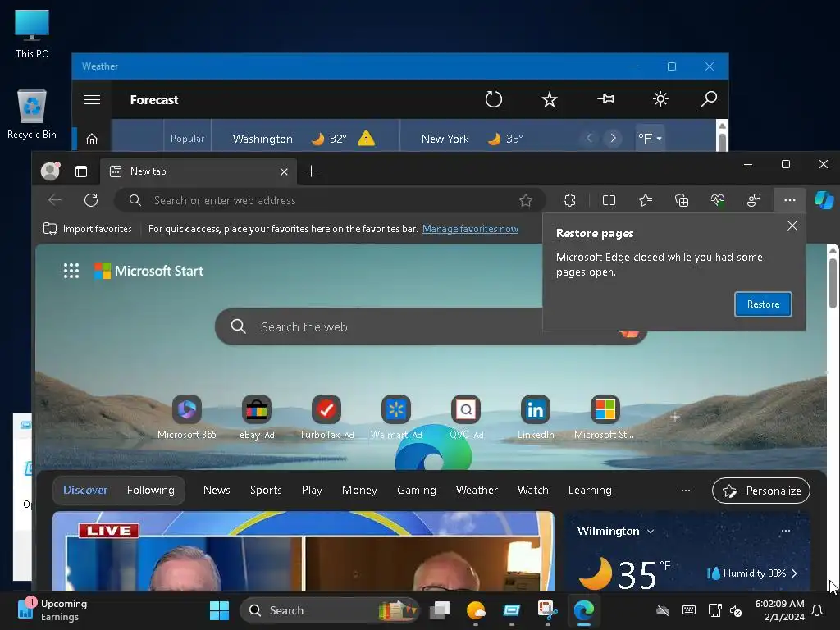Open a new tab with plus button
This screenshot has width=840, height=630.
tap(311, 171)
